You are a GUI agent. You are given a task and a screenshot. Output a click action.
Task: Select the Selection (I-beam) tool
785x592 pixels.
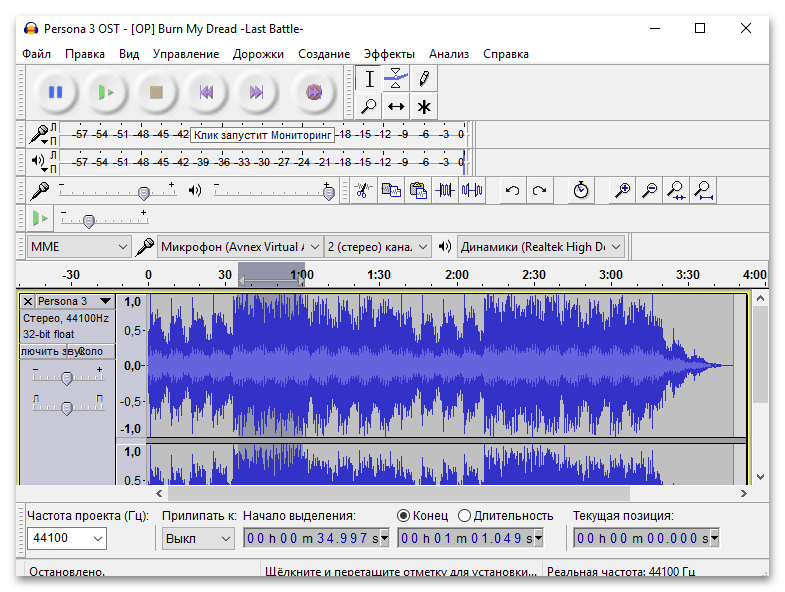pos(369,79)
